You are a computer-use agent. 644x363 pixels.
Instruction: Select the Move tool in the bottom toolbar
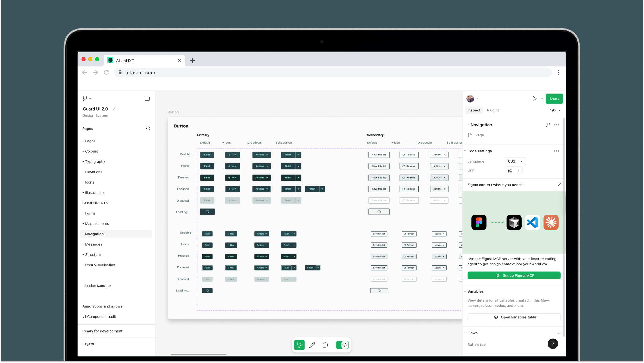[x=299, y=345]
